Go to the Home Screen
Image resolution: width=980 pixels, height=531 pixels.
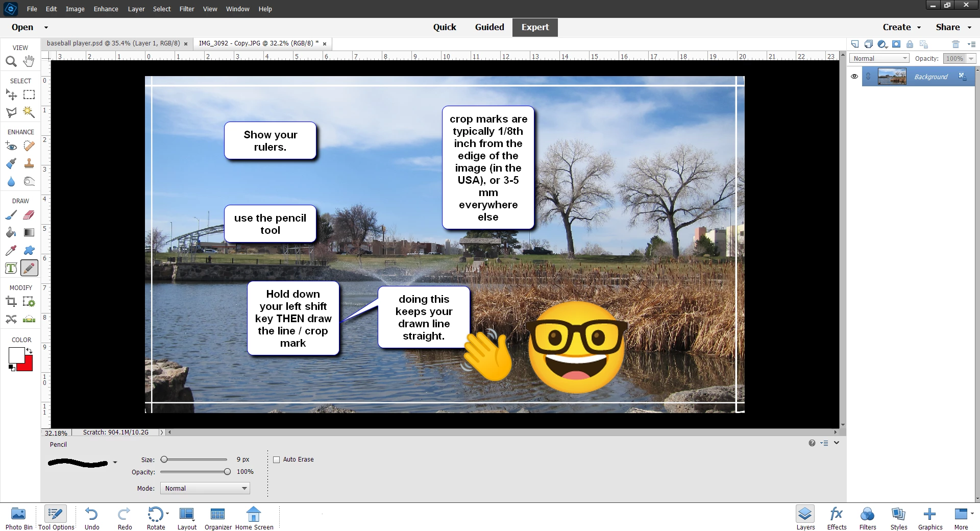pos(254,518)
